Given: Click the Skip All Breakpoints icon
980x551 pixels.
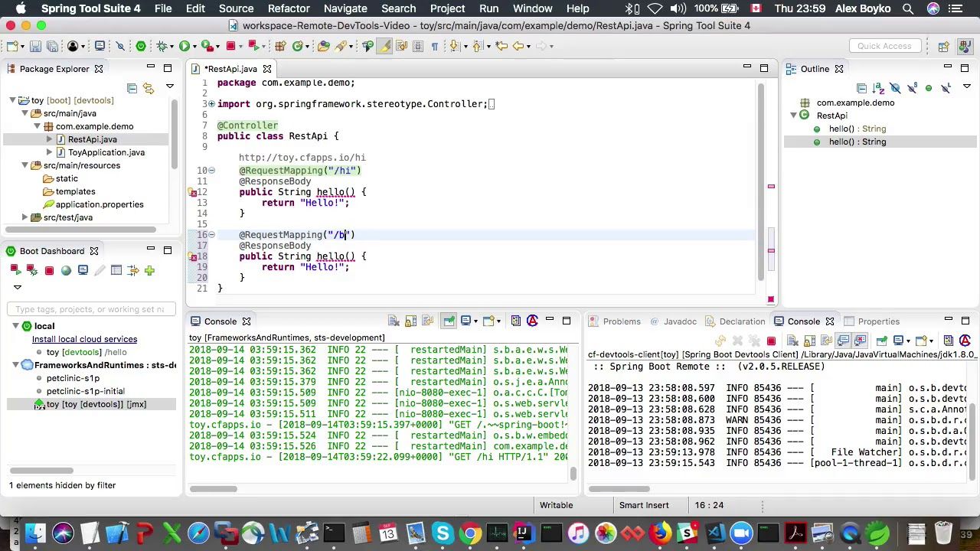Looking at the screenshot, I should (120, 46).
